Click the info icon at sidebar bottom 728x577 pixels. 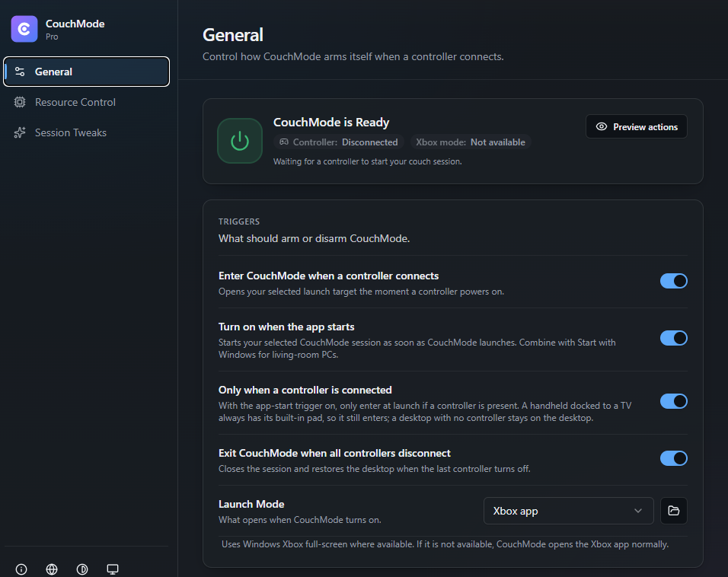pyautogui.click(x=21, y=569)
